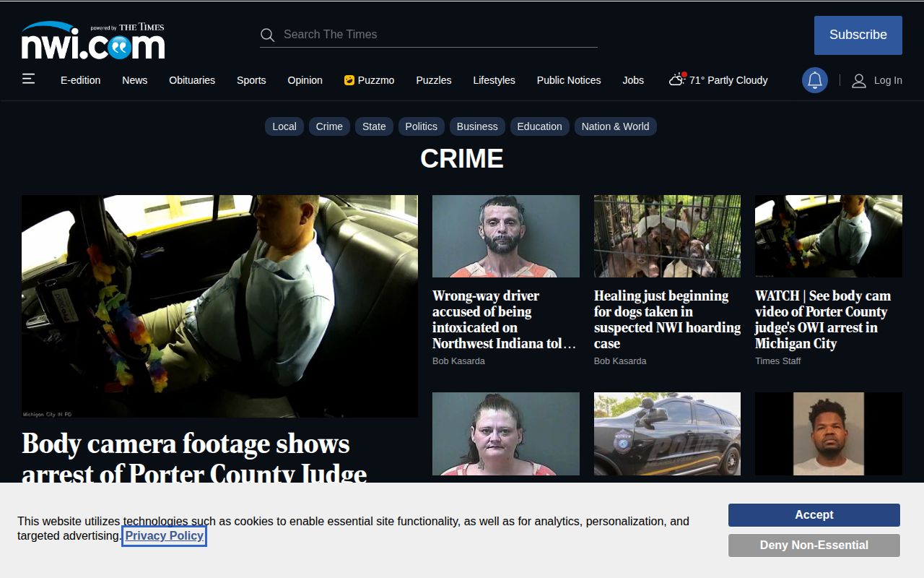Select the Business category tab
Image resolution: width=924 pixels, height=578 pixels.
coord(477,126)
